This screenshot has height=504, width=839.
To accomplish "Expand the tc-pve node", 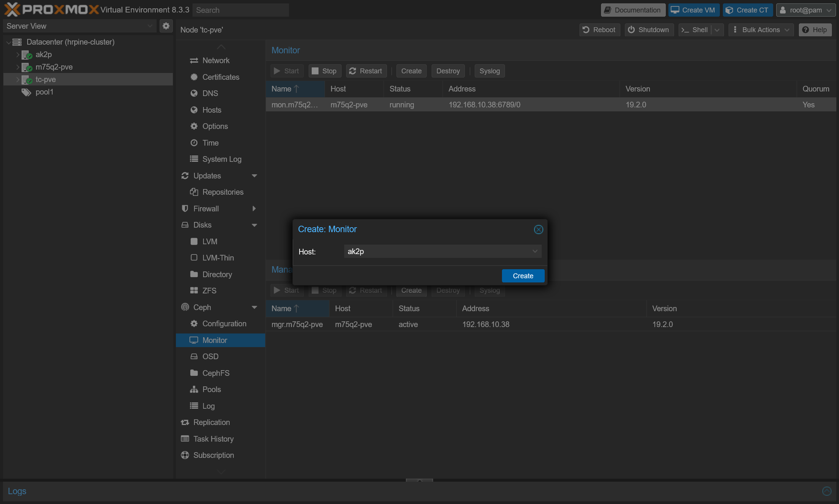I will tap(17, 80).
